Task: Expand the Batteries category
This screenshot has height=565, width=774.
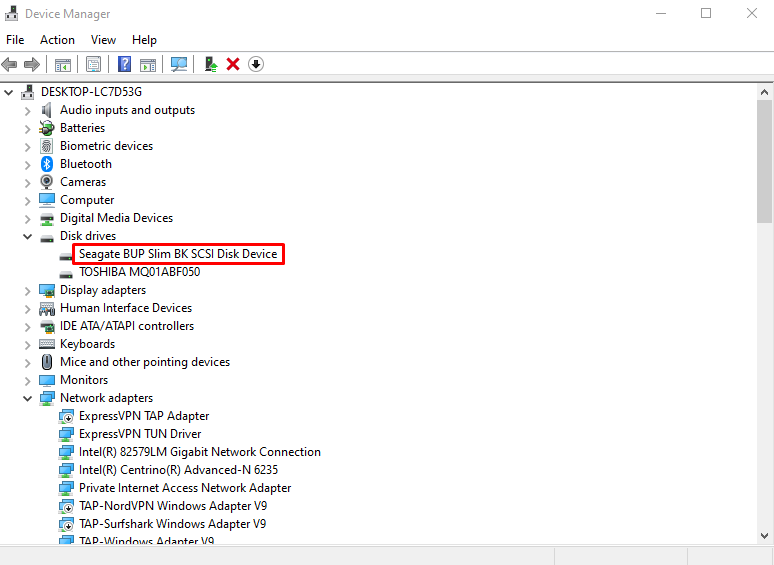Action: click(x=28, y=129)
